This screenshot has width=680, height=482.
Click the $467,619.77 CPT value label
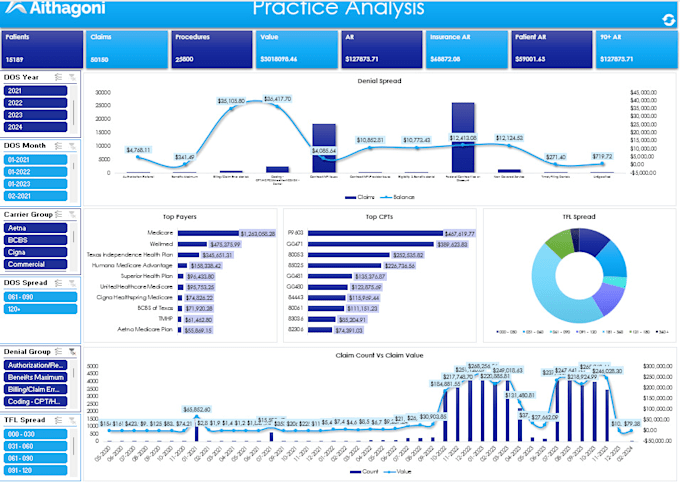point(460,233)
